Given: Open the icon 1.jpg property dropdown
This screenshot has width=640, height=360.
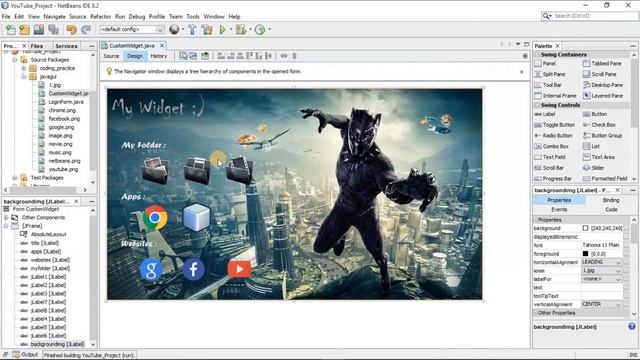Looking at the screenshot, I should coord(619,271).
